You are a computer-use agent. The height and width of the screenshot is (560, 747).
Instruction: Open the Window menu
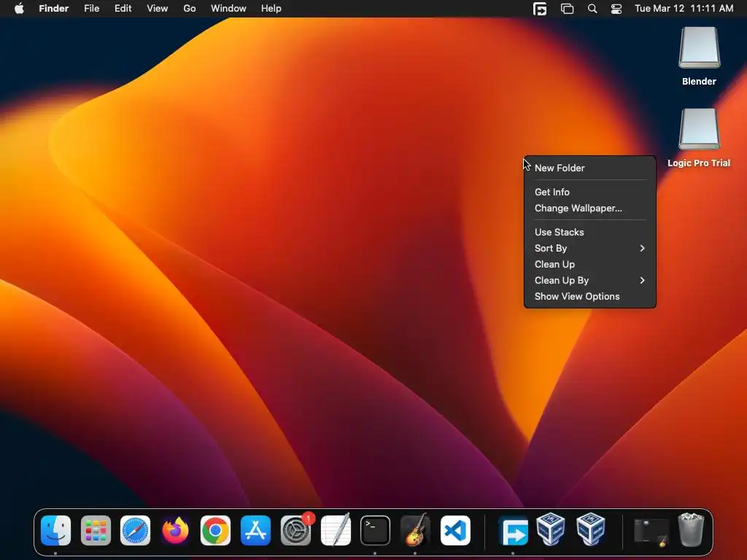(x=228, y=9)
